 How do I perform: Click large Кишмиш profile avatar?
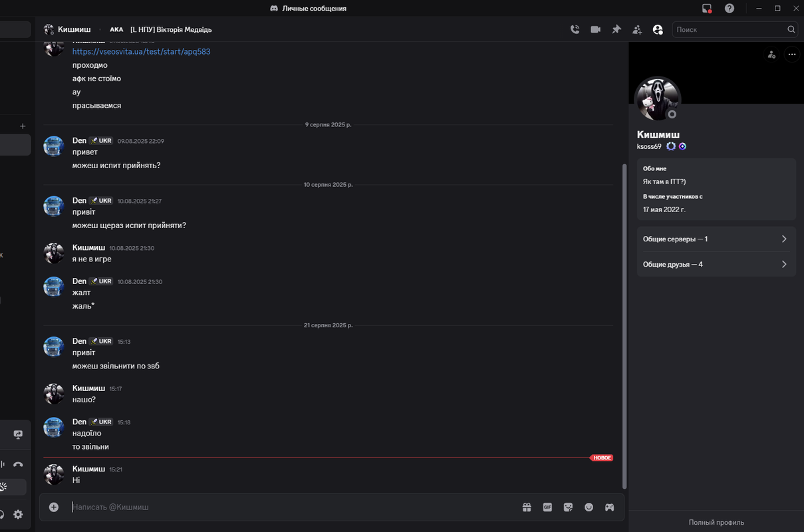click(x=658, y=98)
